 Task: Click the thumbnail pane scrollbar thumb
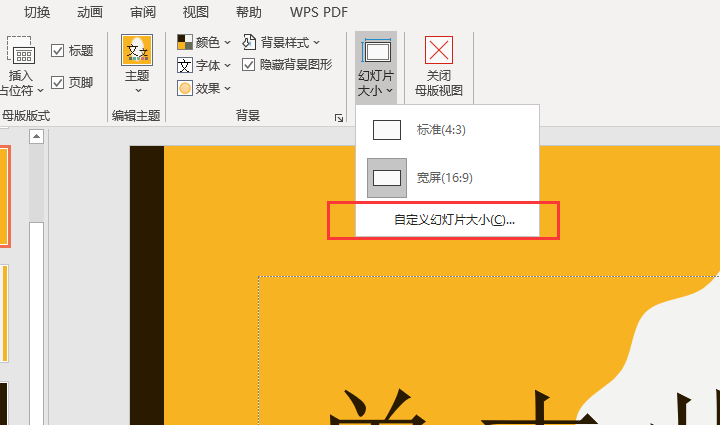(x=36, y=324)
